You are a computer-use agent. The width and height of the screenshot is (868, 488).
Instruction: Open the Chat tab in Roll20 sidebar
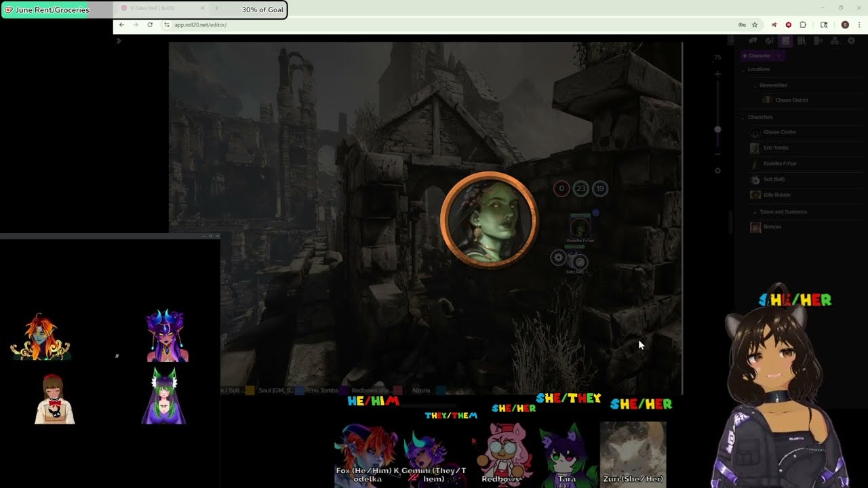(x=753, y=41)
